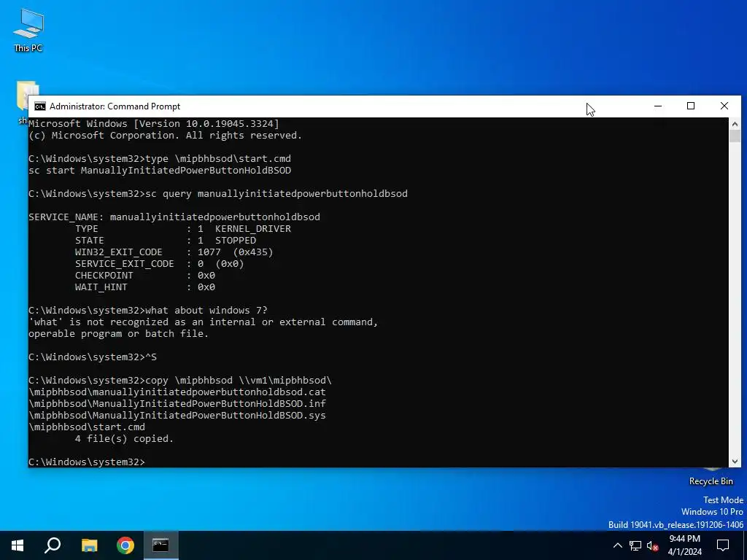The image size is (747, 560).
Task: Select Command Prompt taskbar button
Action: 161,545
